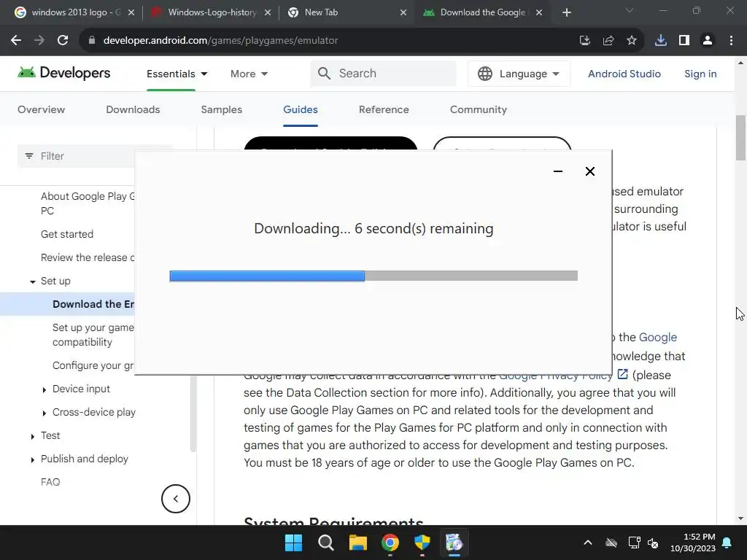Open taskbar Search
747x560 pixels.
click(x=326, y=542)
